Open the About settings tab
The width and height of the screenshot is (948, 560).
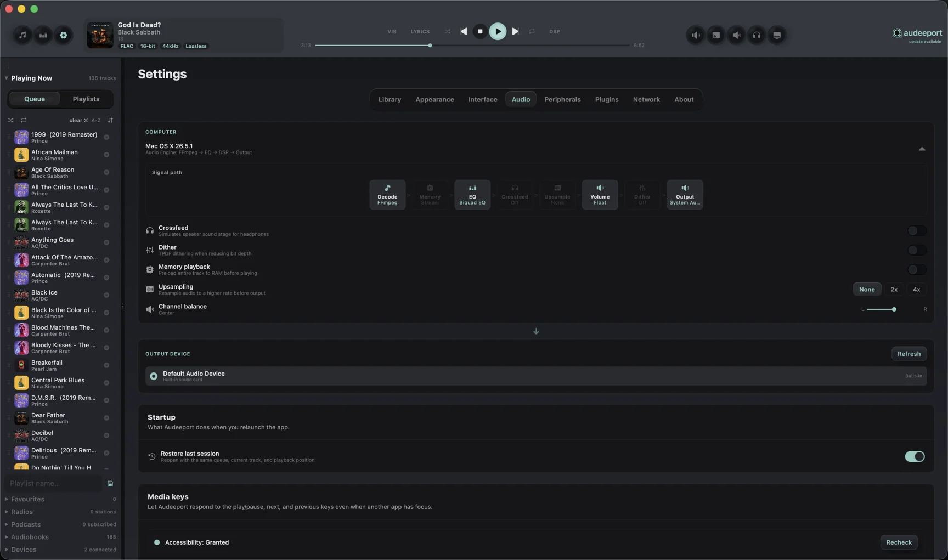tap(684, 100)
